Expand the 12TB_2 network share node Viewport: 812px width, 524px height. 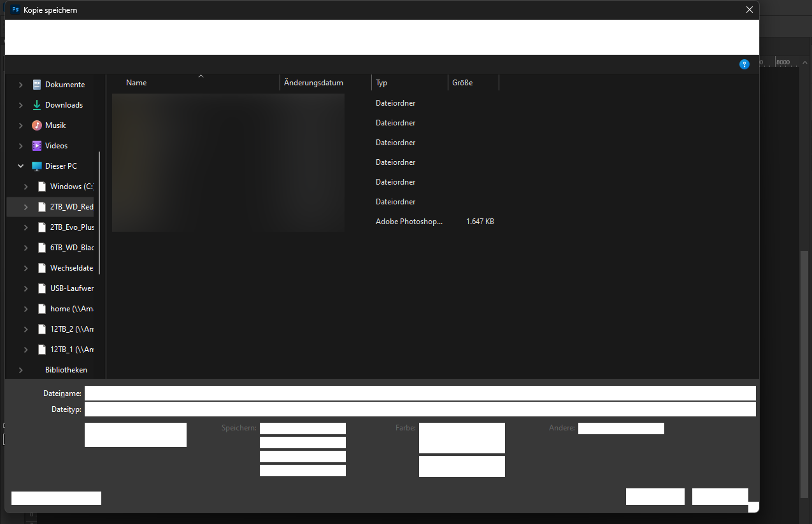pyautogui.click(x=25, y=329)
